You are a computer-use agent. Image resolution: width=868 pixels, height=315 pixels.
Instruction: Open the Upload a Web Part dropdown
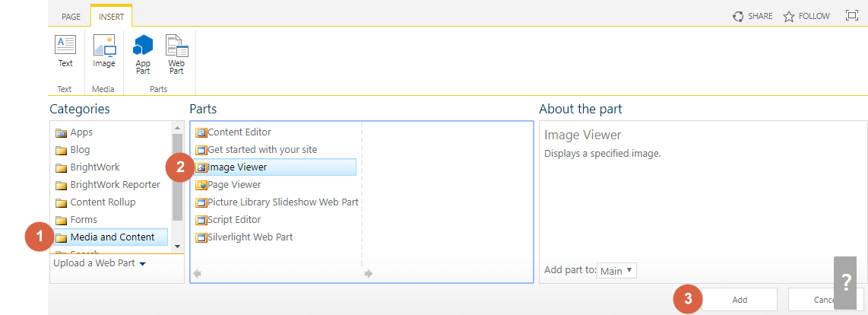coord(100,262)
